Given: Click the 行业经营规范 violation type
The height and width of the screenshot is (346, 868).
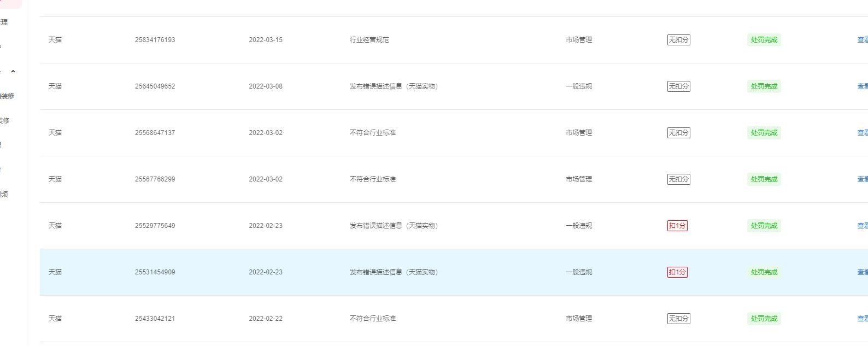Looking at the screenshot, I should tap(370, 40).
